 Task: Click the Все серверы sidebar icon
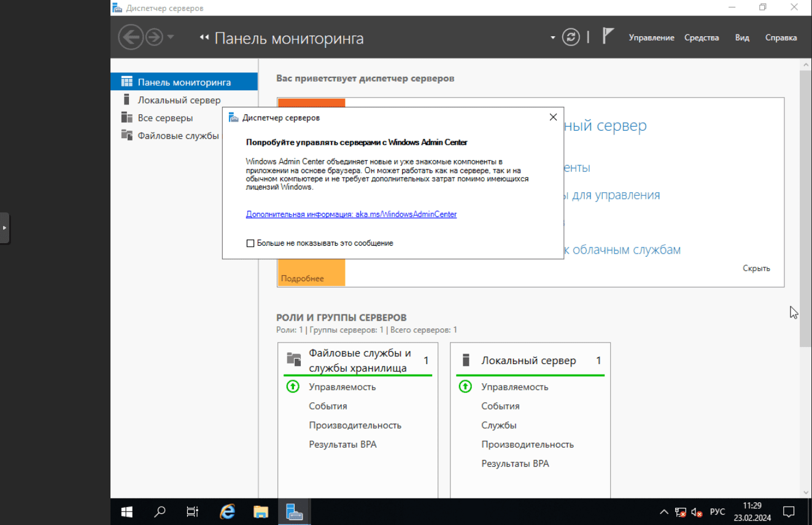point(127,117)
